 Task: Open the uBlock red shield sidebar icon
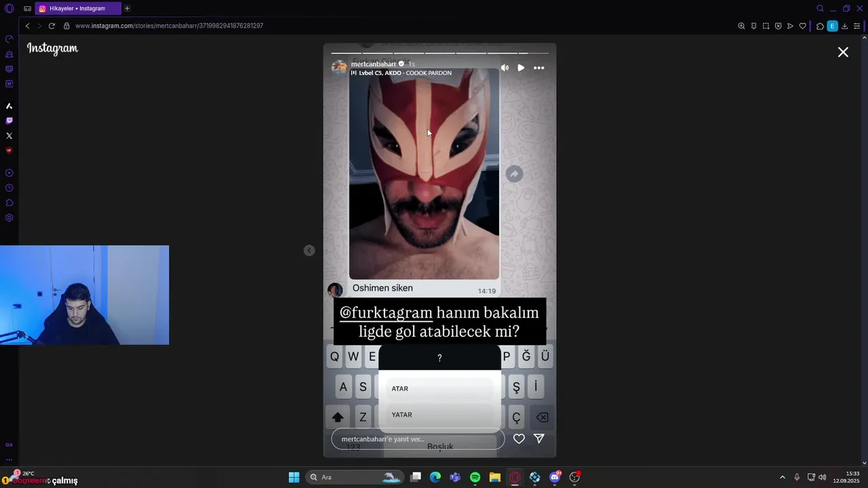(9, 150)
